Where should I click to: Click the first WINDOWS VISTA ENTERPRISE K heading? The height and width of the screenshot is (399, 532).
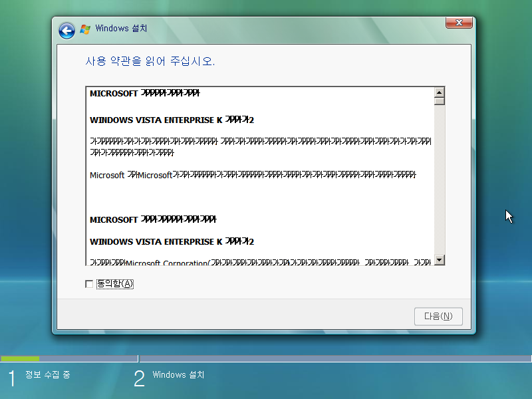coord(172,120)
